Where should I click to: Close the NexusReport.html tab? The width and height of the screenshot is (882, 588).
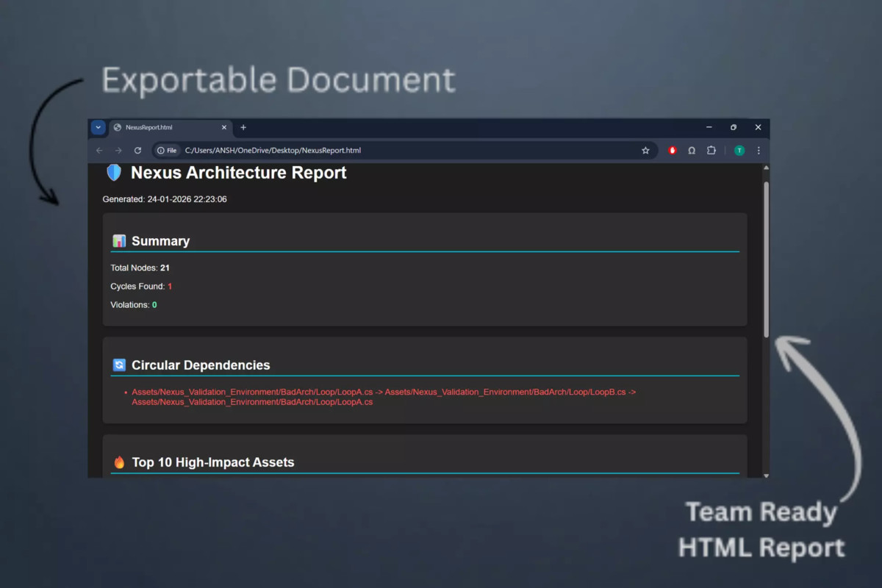click(224, 128)
